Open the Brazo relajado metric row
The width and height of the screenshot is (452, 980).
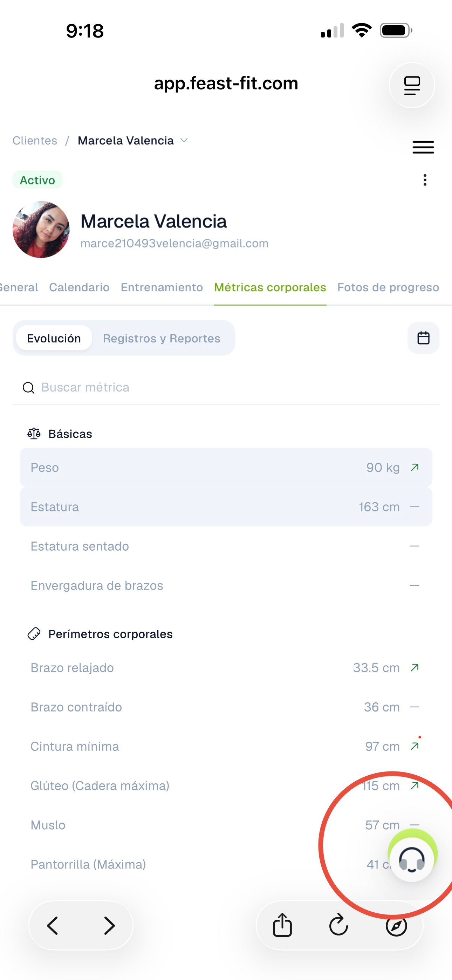(226, 668)
